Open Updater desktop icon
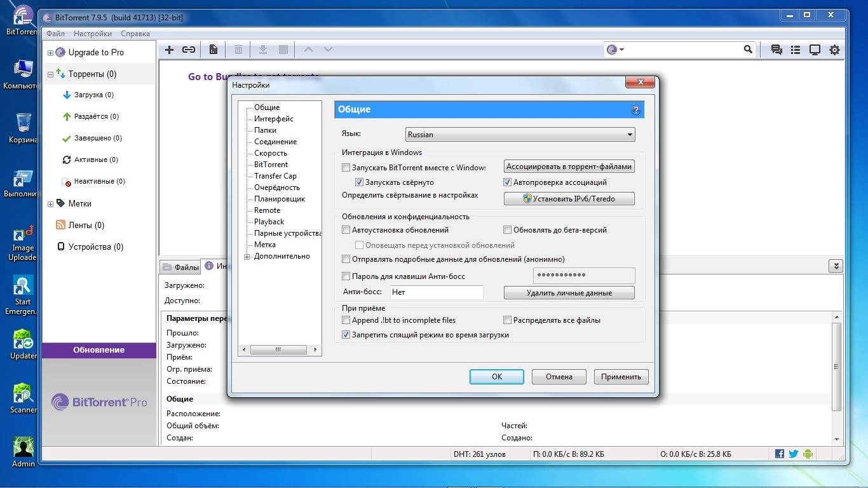Screen dimensions: 868x488 (x=23, y=344)
